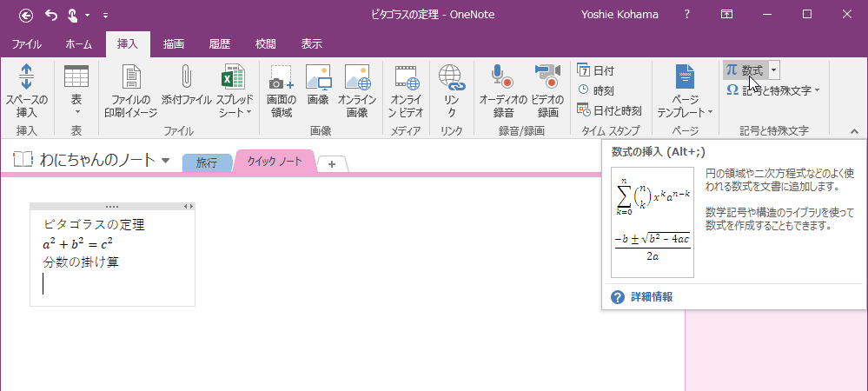Screen dimensions: 868x391
Task: Insert 日付と時刻 timestamp
Action: (609, 110)
